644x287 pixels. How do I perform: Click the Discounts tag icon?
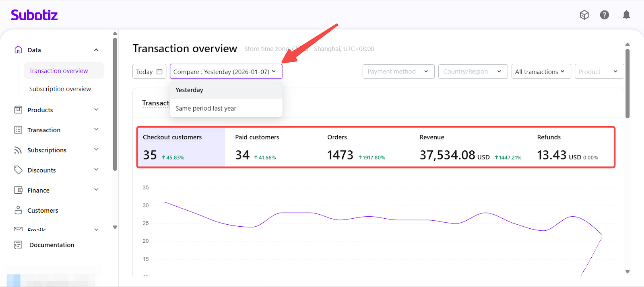18,170
